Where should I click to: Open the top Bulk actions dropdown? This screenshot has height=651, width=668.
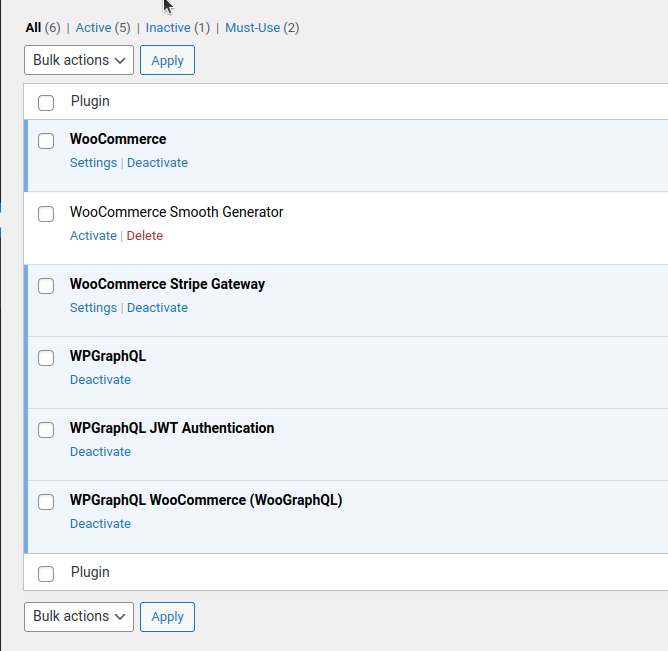79,60
